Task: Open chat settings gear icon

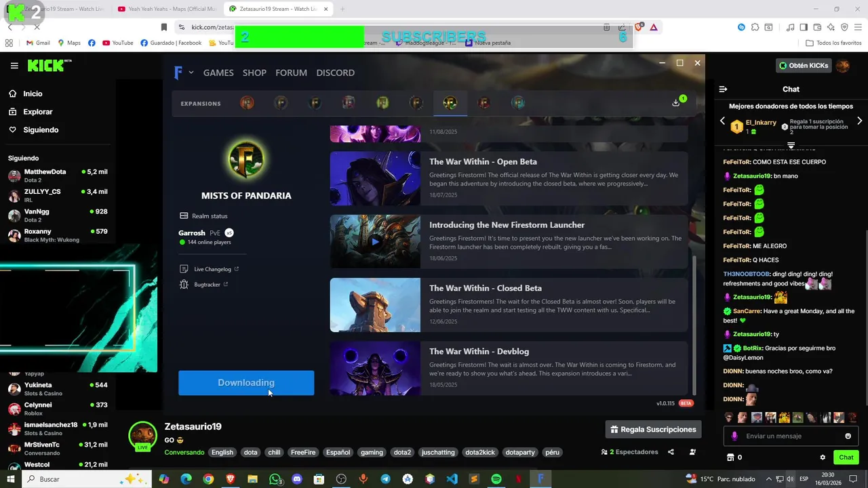Action: click(x=823, y=457)
